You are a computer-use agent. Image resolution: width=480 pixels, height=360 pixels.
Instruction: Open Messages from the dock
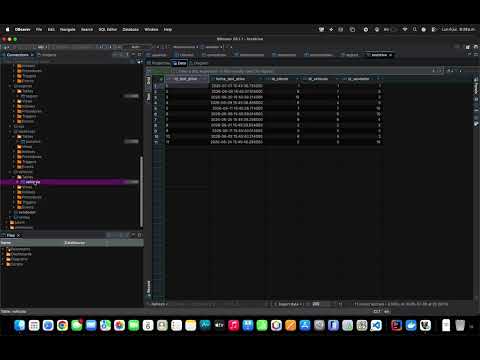click(77, 325)
